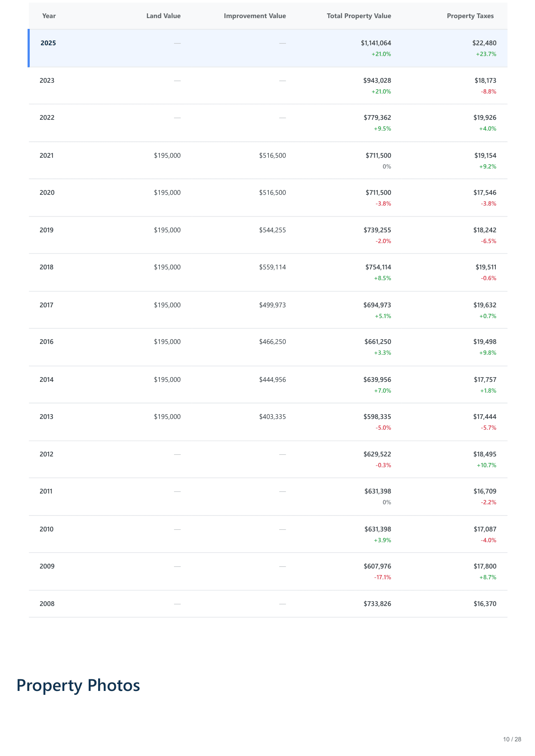Select the 2012 property taxes $18,495
Image resolution: width=535 pixels, height=756 pixels.
(x=485, y=454)
